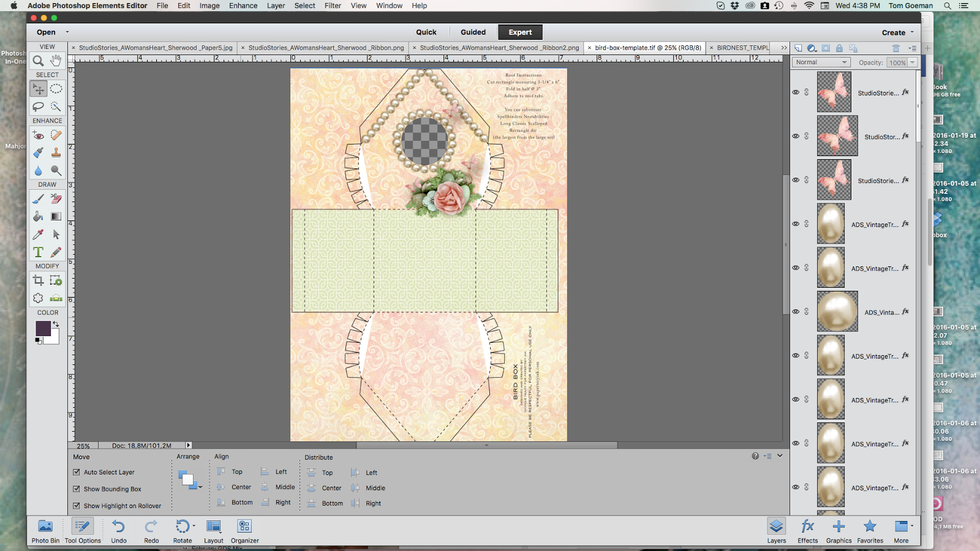
Task: Hide the ADS_Vinta... pearl layer
Action: [796, 312]
